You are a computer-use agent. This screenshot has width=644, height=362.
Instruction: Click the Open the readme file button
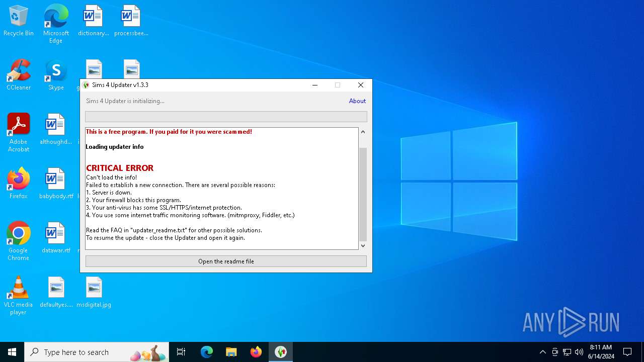point(226,261)
